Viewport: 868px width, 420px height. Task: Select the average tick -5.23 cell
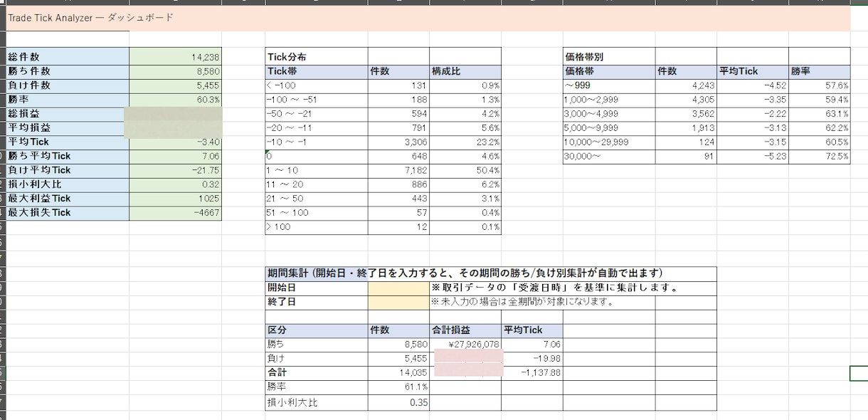pyautogui.click(x=753, y=157)
